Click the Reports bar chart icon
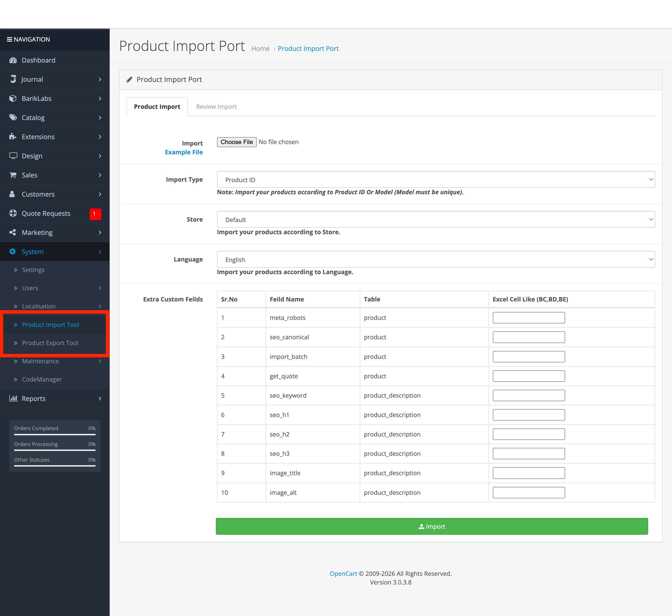Image resolution: width=672 pixels, height=616 pixels. click(x=13, y=398)
